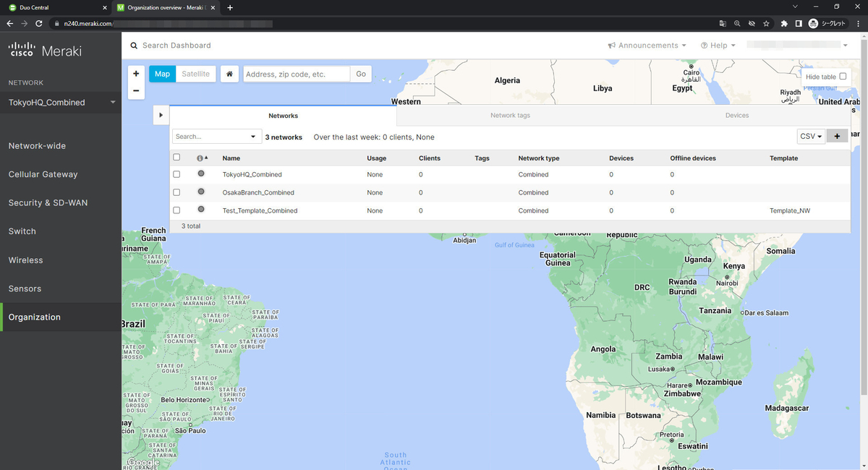Click the add column plus button
Image resolution: width=868 pixels, height=470 pixels.
click(837, 137)
